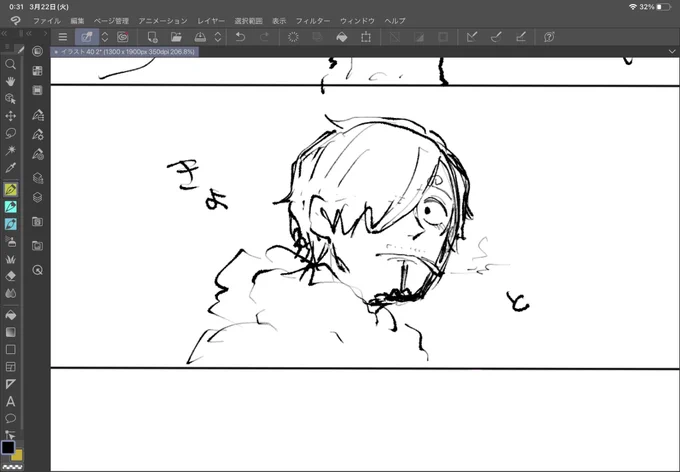
Task: Open the フィルター menu
Action: click(x=313, y=20)
